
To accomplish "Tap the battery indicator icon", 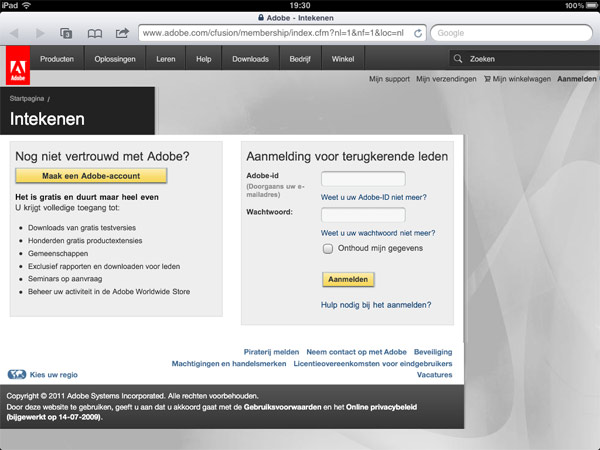I will click(592, 5).
